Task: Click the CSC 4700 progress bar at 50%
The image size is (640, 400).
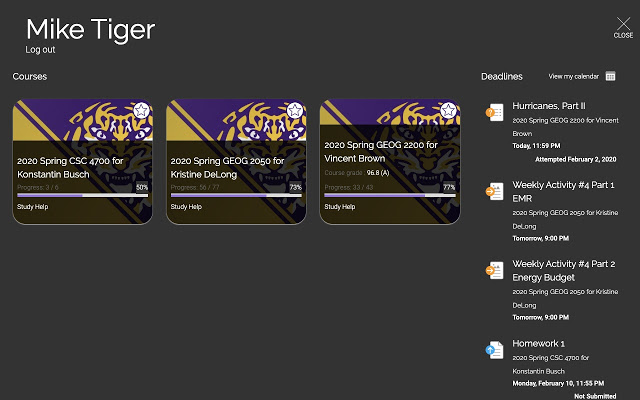Action: click(x=82, y=196)
